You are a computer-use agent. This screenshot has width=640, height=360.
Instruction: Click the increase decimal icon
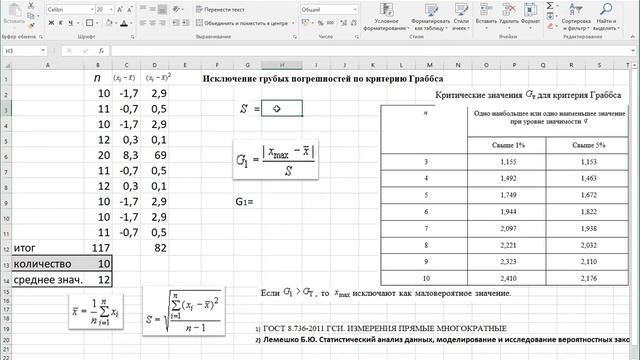(x=344, y=23)
